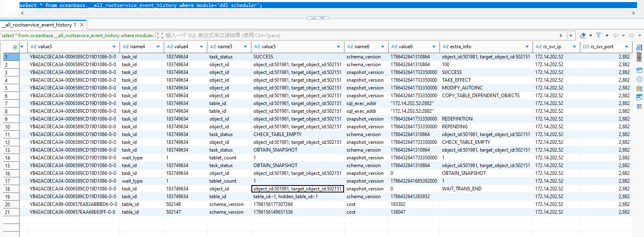
Task: Click the forward navigation arrow icon
Action: pyautogui.click(x=631, y=36)
